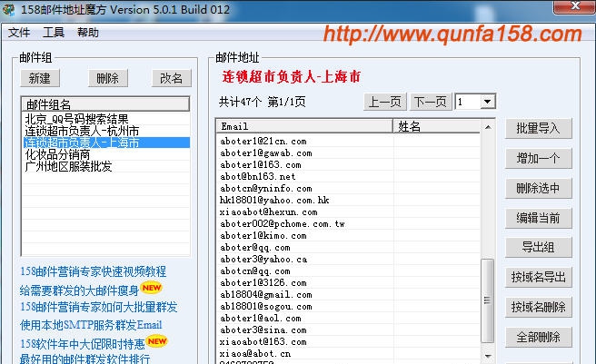
Task: Click 导出组 button
Action: point(538,248)
